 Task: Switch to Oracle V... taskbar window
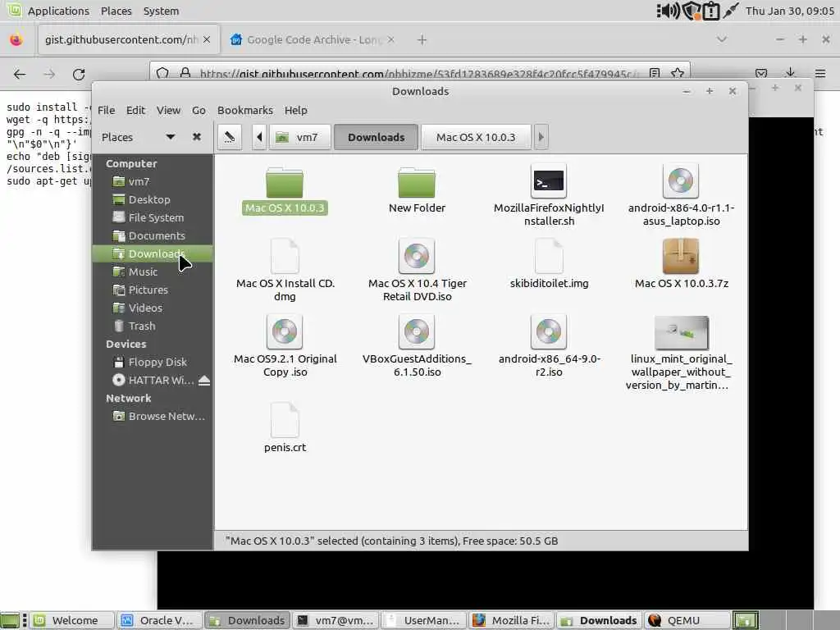tap(158, 620)
